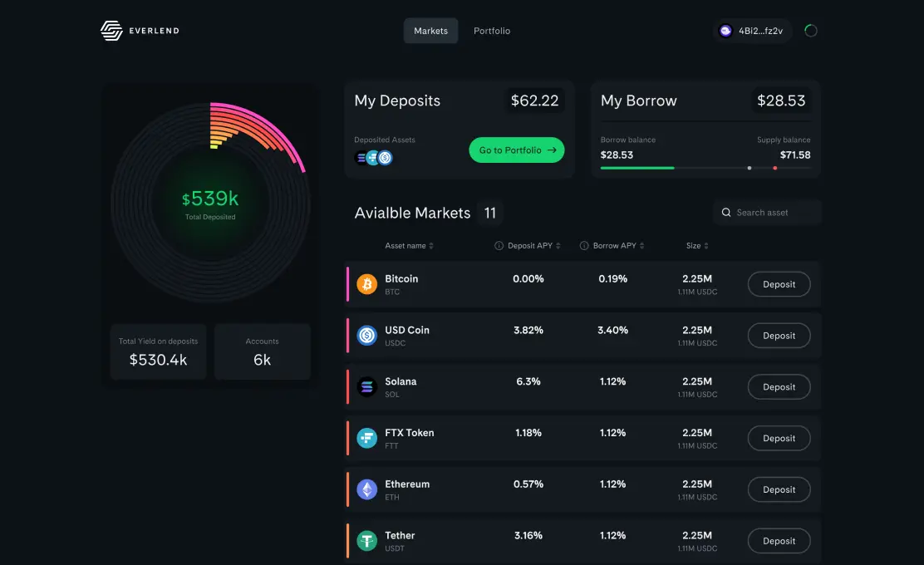
Task: Click the Ethereum asset name
Action: 407,484
